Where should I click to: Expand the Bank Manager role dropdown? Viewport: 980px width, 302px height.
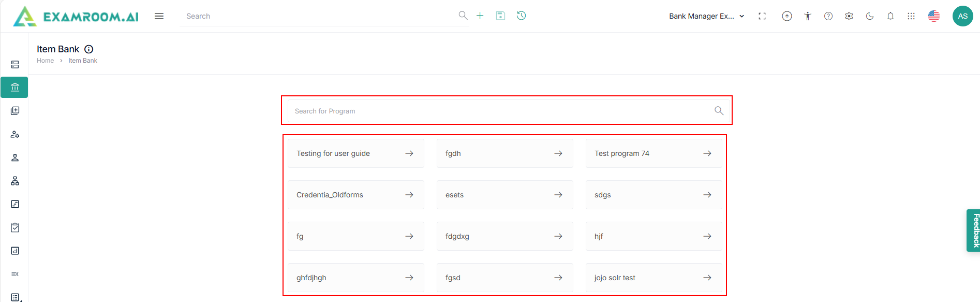point(706,16)
